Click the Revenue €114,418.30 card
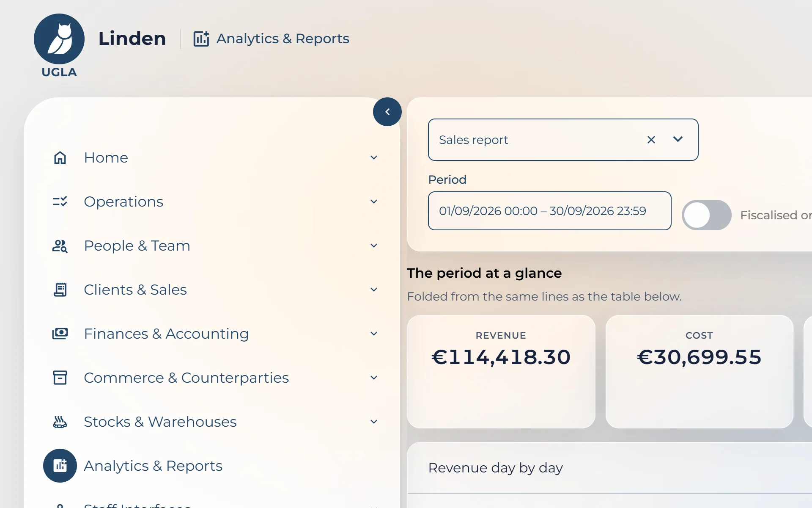The height and width of the screenshot is (508, 812). coord(501,372)
